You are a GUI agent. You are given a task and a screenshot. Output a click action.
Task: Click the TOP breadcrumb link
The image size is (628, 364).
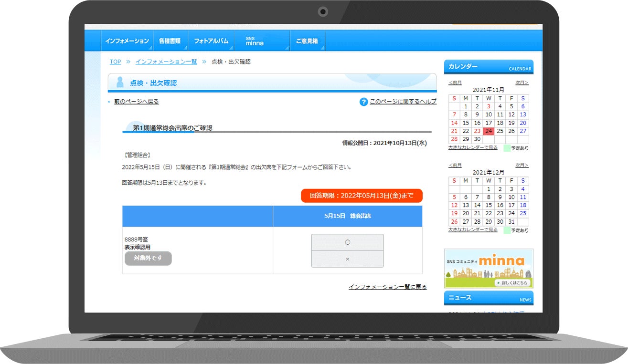tap(115, 62)
